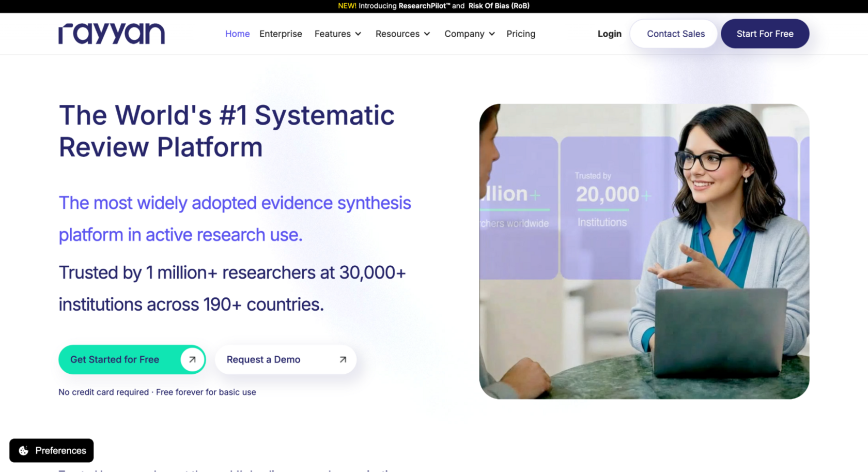Open cookie Preferences label

pos(60,451)
